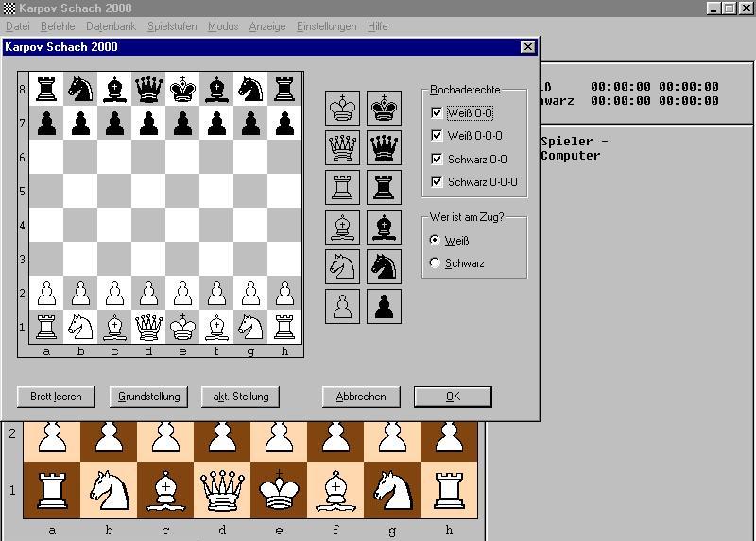
Task: Confirm the position with OK
Action: coord(453,397)
